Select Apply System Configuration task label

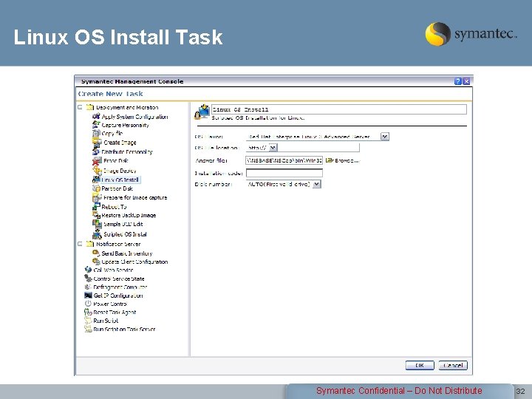(134, 117)
